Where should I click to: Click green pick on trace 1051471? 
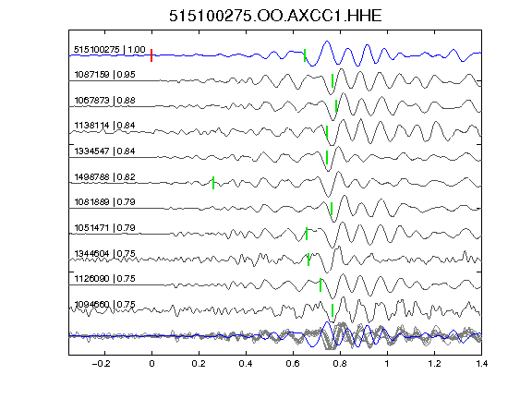pos(307,234)
